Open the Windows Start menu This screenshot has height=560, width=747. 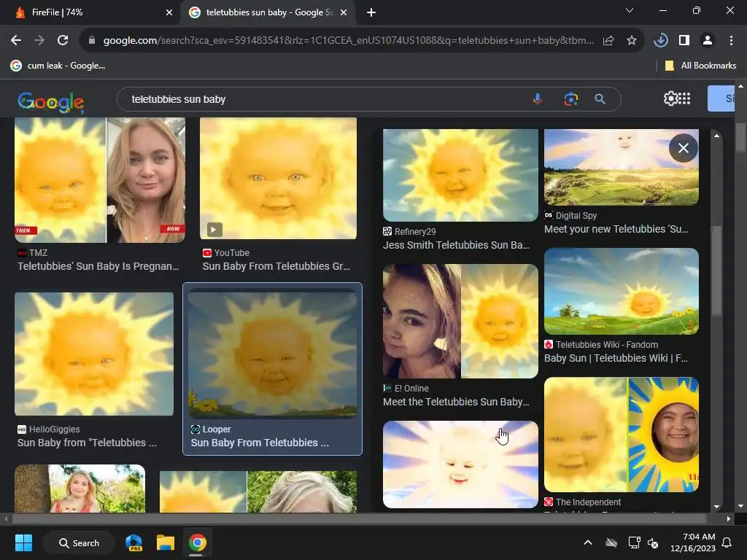[23, 542]
